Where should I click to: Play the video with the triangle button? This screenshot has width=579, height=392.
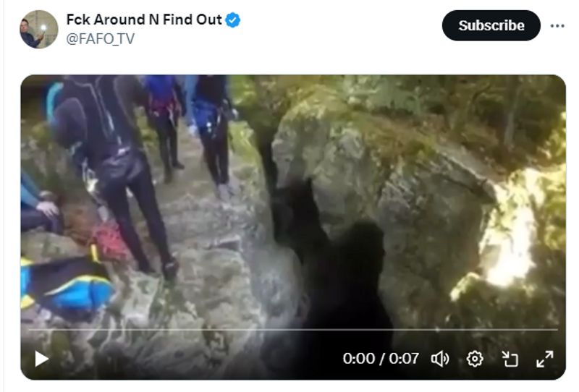[x=41, y=359]
